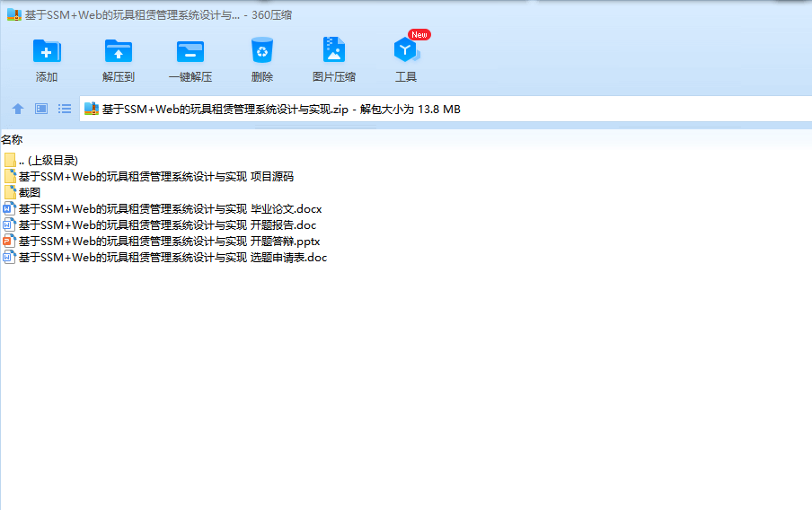Click the 添加 (Add) folder icon
This screenshot has height=510, width=812.
(x=47, y=51)
